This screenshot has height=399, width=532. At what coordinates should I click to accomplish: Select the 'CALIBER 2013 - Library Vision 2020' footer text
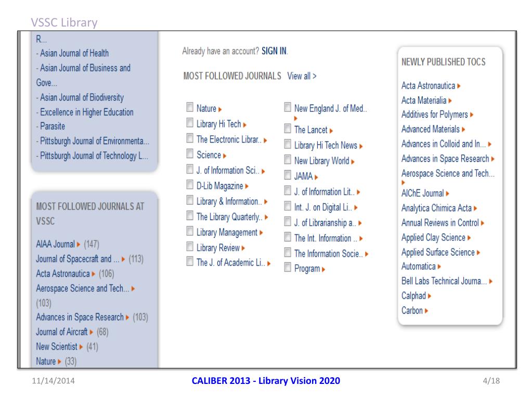tap(266, 381)
